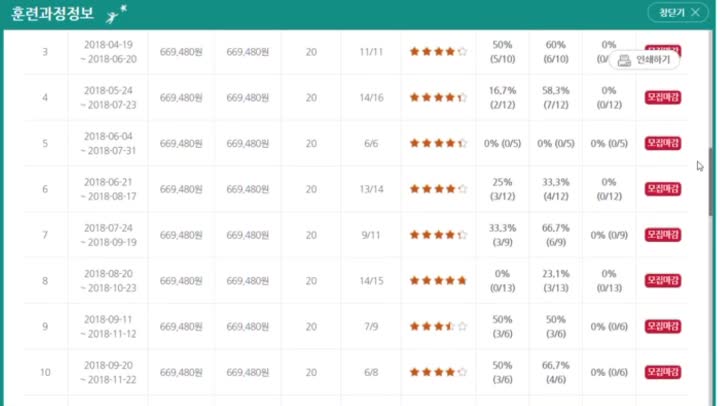
Task: Click the star rating in row 6
Action: (x=437, y=189)
